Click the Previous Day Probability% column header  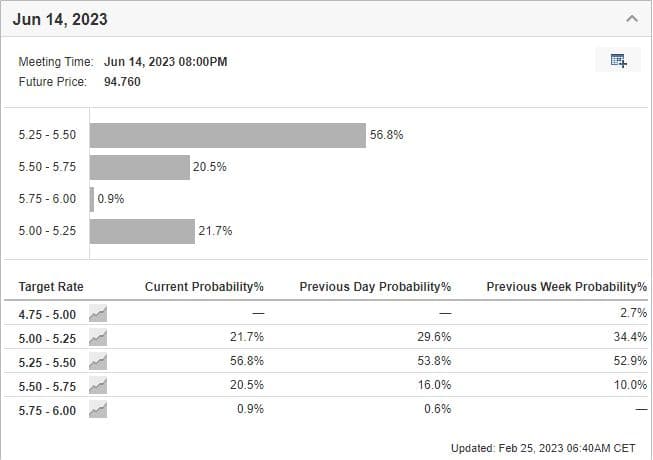(375, 287)
